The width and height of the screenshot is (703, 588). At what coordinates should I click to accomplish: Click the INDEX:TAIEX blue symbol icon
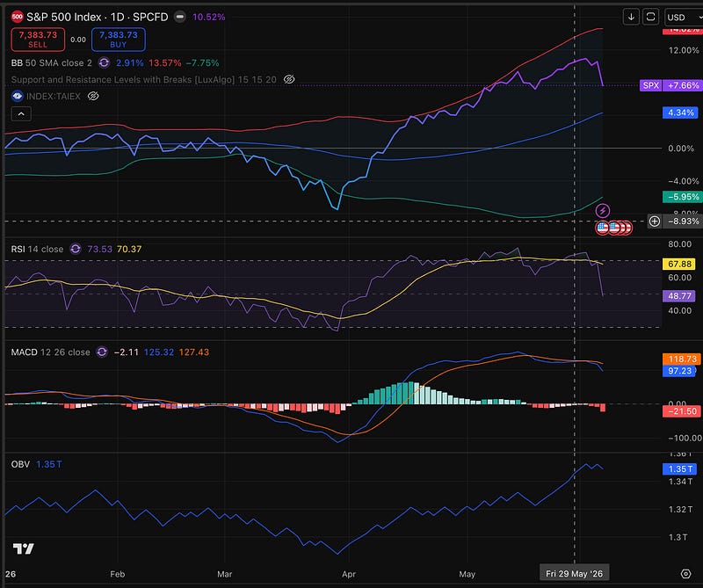pyautogui.click(x=17, y=96)
